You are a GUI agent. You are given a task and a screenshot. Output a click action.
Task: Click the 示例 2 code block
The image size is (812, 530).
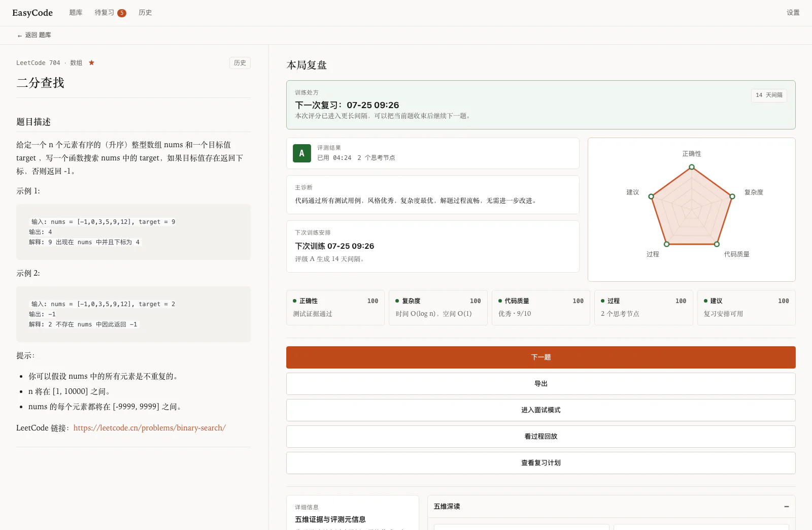tap(133, 314)
